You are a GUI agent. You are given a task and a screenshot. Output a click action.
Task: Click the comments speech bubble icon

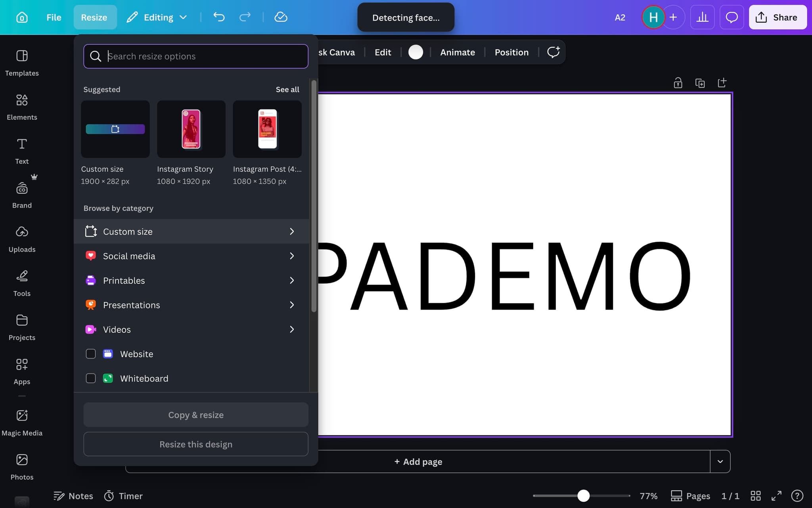point(732,17)
